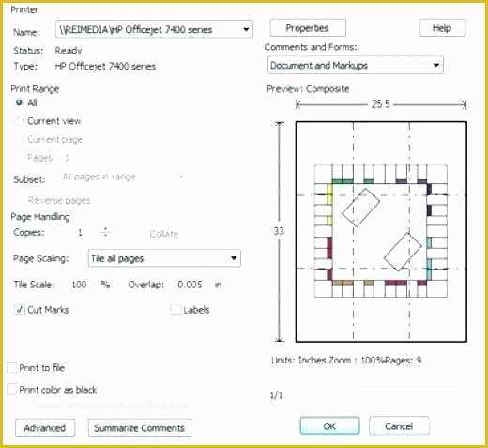
Task: Enable Print color as black
Action: point(11,390)
